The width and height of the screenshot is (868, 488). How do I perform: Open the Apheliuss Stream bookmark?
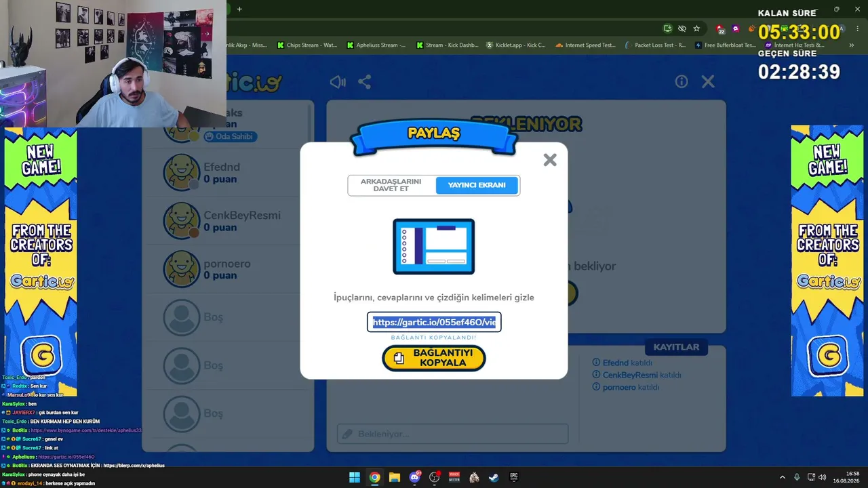coord(376,45)
